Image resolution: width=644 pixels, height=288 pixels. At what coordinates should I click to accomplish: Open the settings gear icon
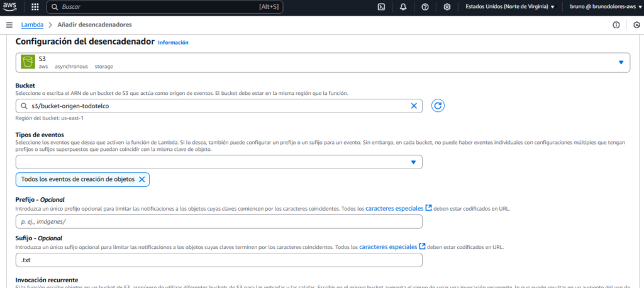click(x=447, y=7)
